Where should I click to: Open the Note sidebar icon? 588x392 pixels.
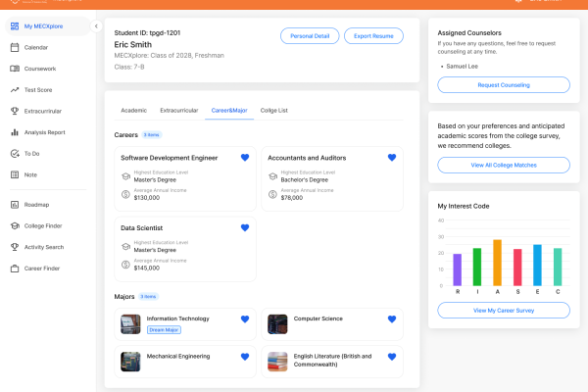15,174
